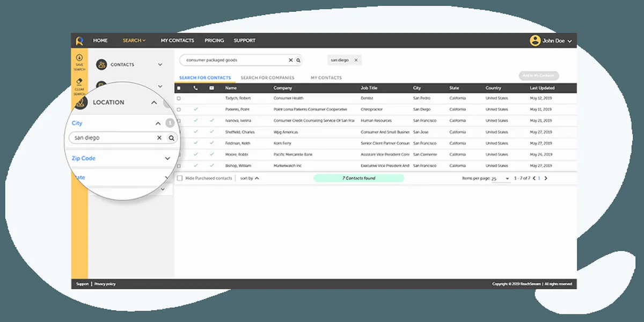Go to the next results page arrow
The height and width of the screenshot is (322, 644).
point(546,178)
